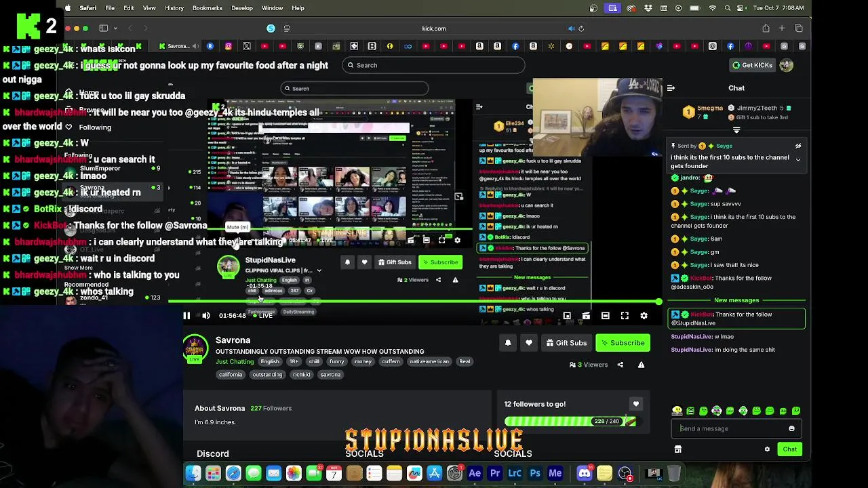Screen dimensions: 868x488
Task: Open a new tab plus icon
Action: [782, 28]
